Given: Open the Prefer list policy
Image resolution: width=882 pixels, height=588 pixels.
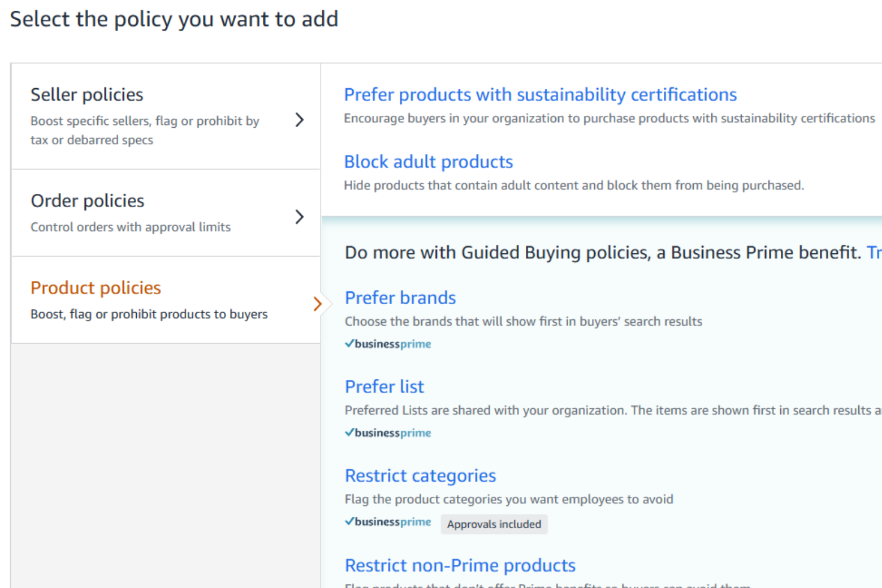Looking at the screenshot, I should (x=384, y=387).
